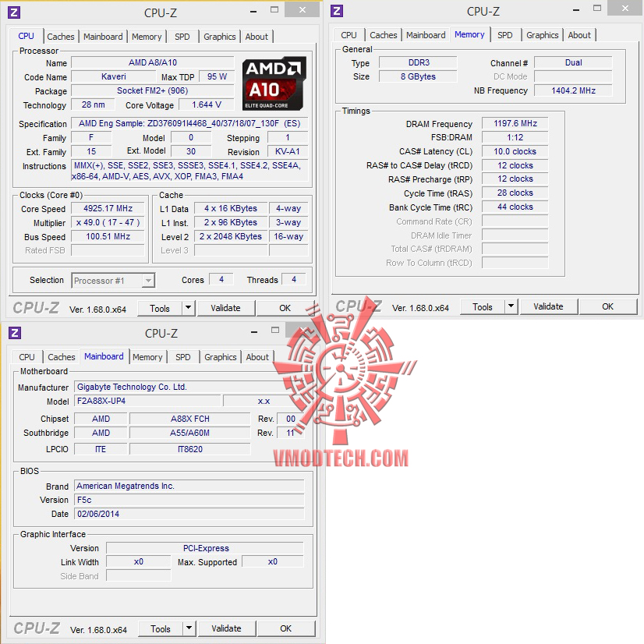This screenshot has width=644, height=644.
Task: Open SPD tab in the CPU window
Action: 182,37
